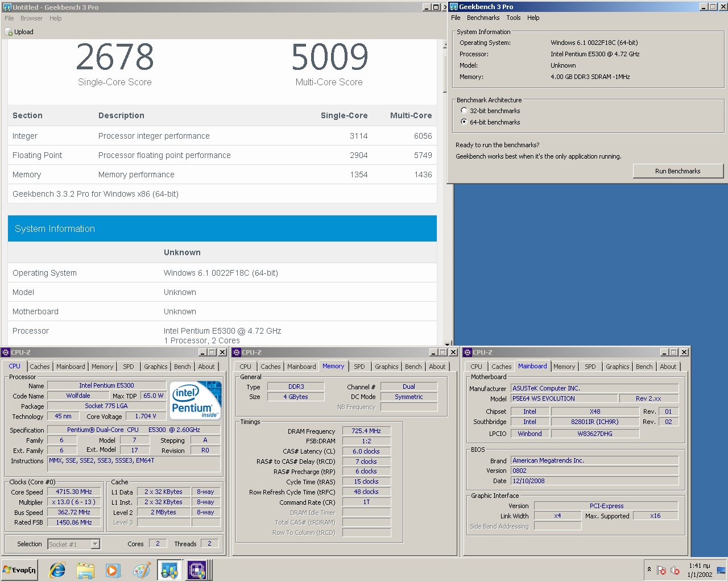Open the Action Center flag in the tray

661,570
